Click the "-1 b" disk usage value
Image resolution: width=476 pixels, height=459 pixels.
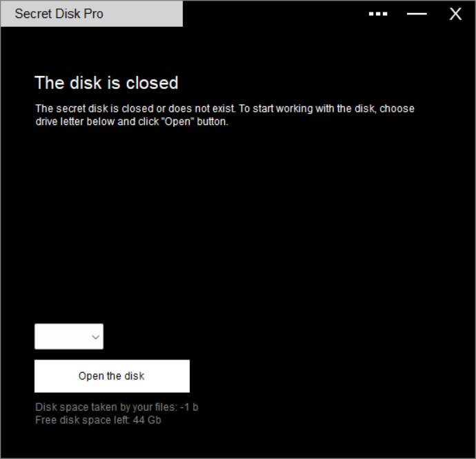point(189,407)
